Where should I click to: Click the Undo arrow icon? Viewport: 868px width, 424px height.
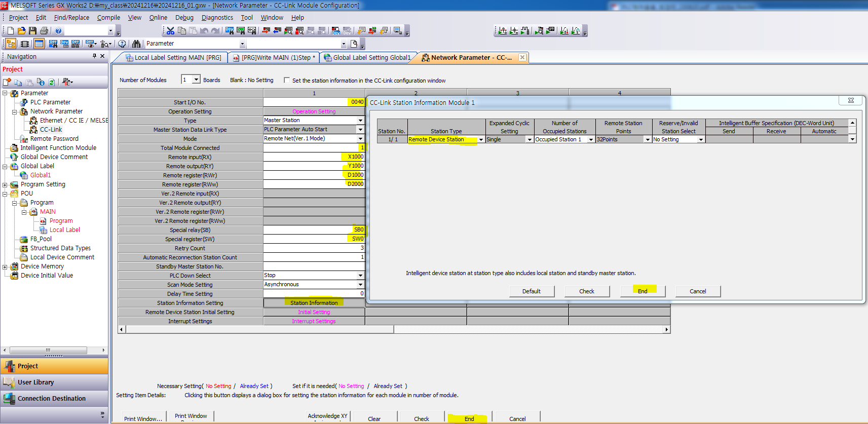204,31
